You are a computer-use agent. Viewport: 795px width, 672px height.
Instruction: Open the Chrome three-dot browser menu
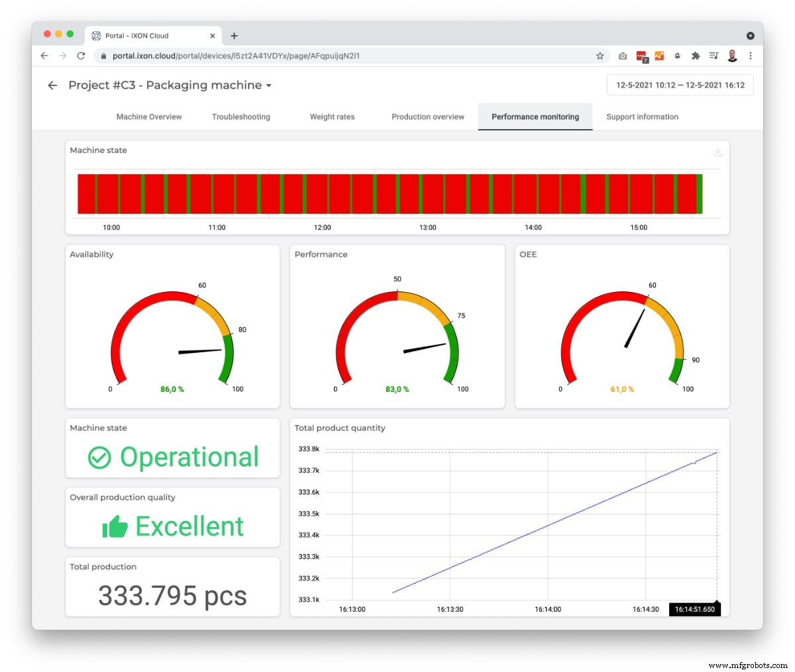point(751,56)
